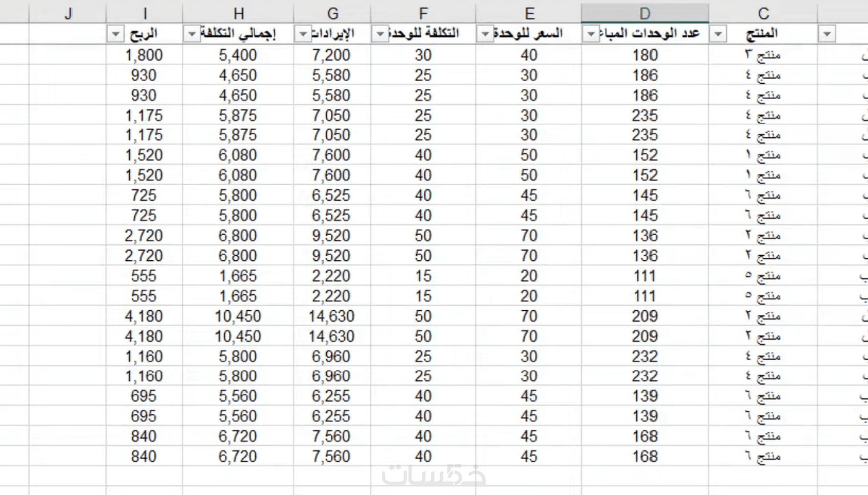Image resolution: width=868 pixels, height=495 pixels.
Task: Select column G header
Action: 332,13
